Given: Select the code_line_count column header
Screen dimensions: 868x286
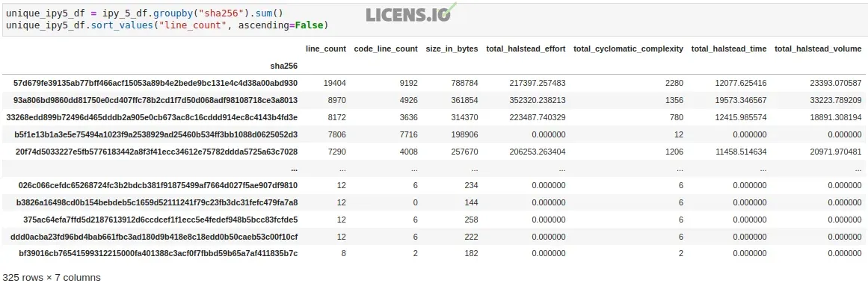Looking at the screenshot, I should coord(386,49).
